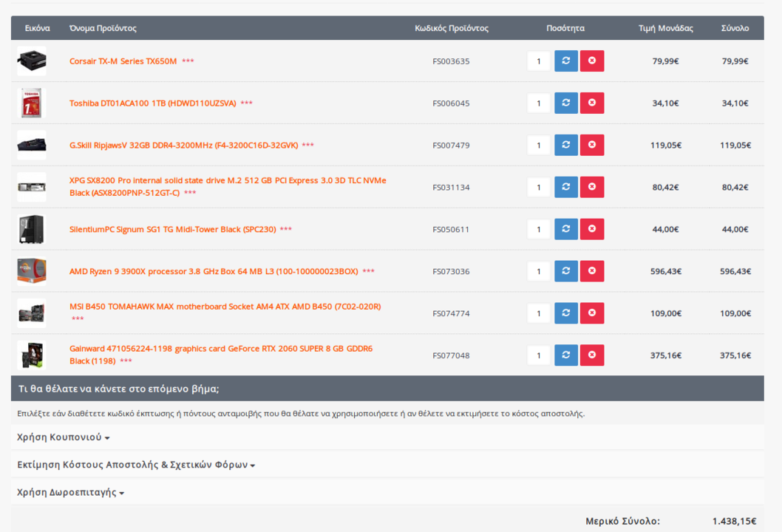Open XPG SX8200 Pro solid state drive link
The image size is (782, 532).
(x=228, y=186)
